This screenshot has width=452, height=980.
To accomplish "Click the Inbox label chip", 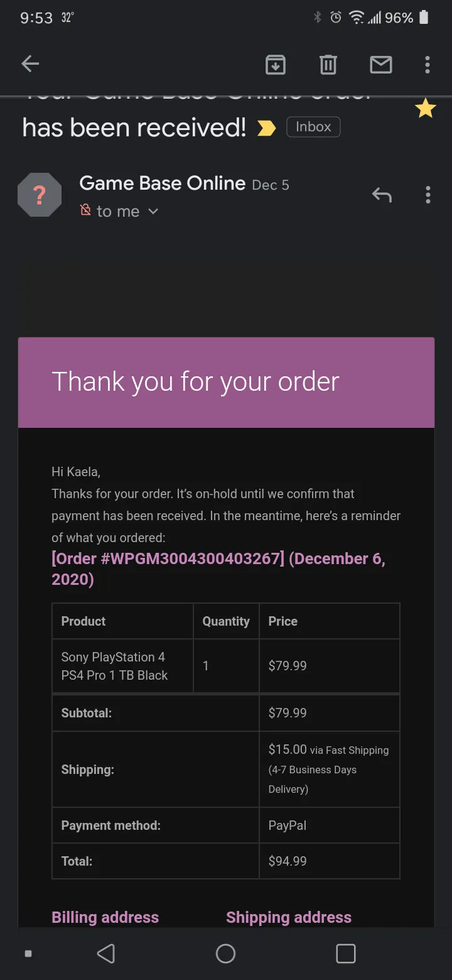I will pos(313,127).
